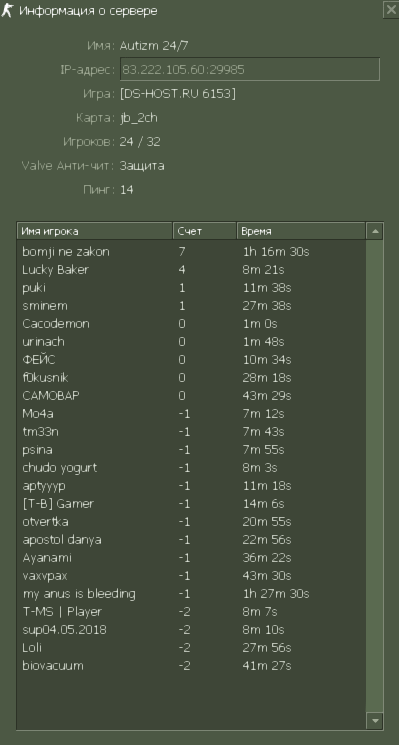Select player biovacuum row
The width and height of the screenshot is (399, 745).
191,666
